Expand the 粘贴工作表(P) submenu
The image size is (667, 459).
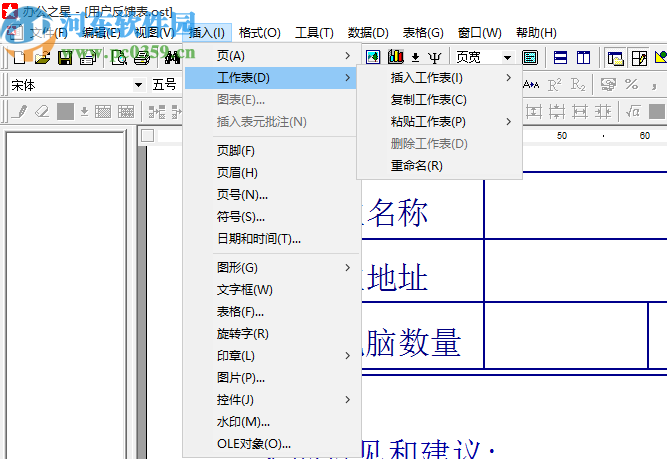(508, 122)
